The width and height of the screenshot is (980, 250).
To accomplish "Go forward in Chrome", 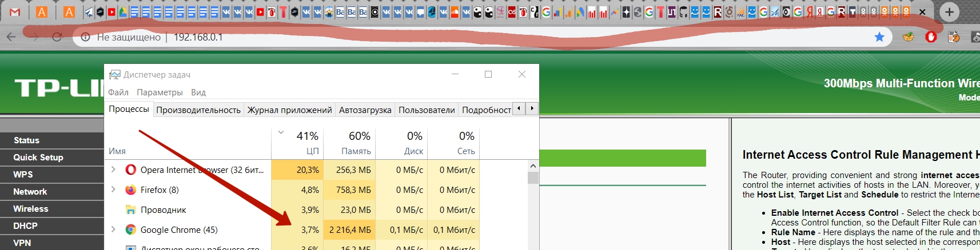I will (x=34, y=37).
